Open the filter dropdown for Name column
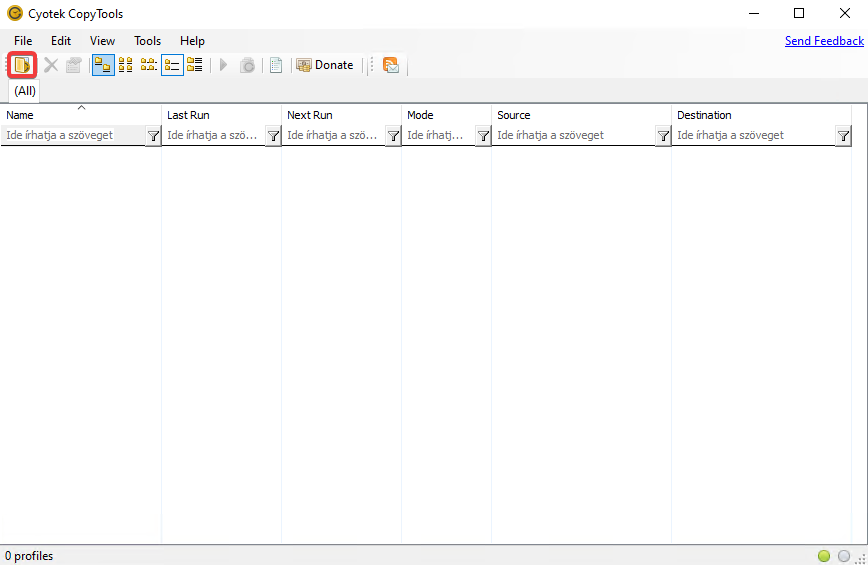The image size is (868, 565). pos(153,136)
